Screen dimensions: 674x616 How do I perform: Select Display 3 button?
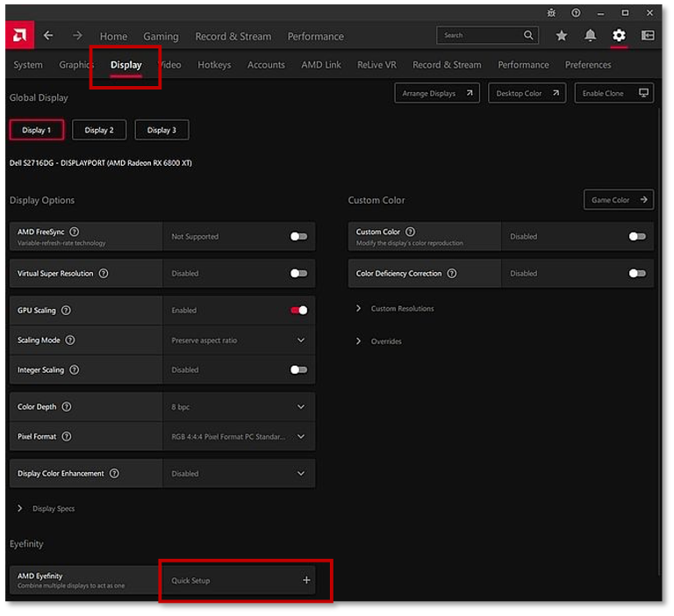[x=161, y=130]
